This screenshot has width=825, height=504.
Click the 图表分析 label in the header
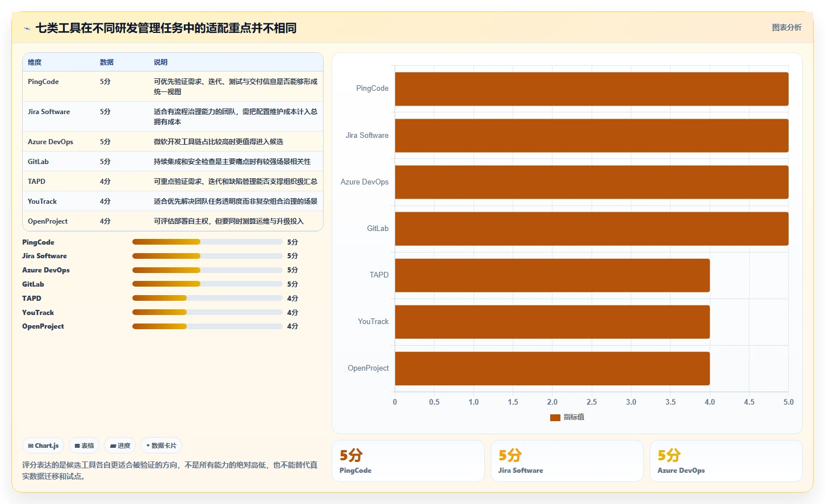click(x=786, y=27)
